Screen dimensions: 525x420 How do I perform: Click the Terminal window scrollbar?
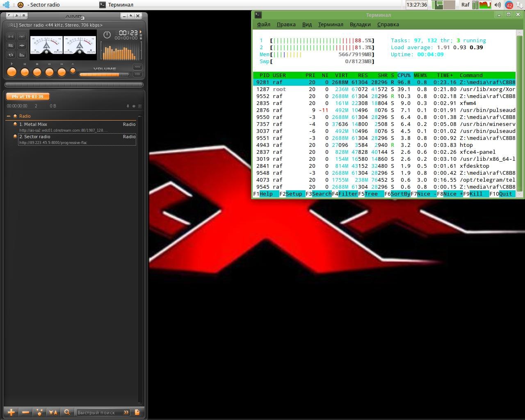point(520,112)
